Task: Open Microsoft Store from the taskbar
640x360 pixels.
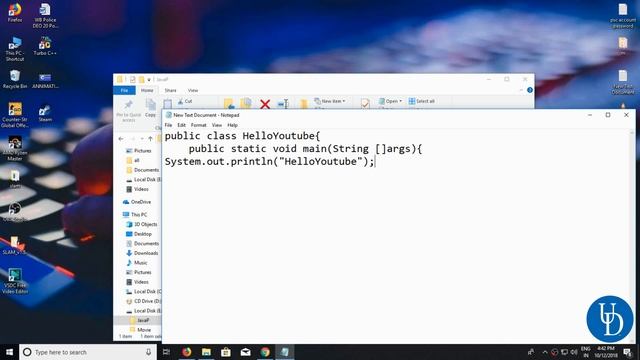Action: [226, 352]
